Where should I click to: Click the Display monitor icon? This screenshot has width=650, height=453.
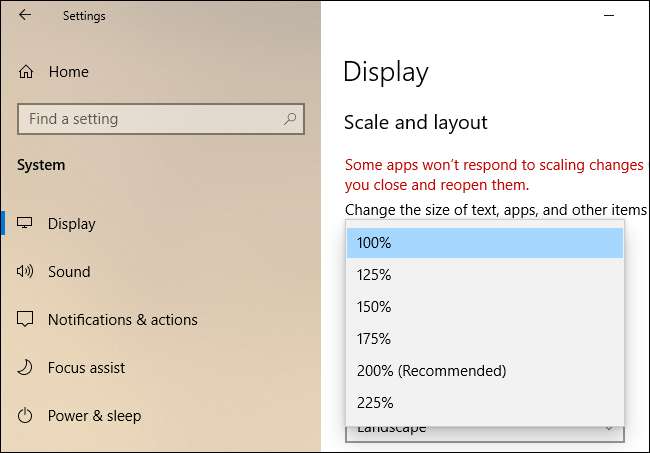pos(26,224)
